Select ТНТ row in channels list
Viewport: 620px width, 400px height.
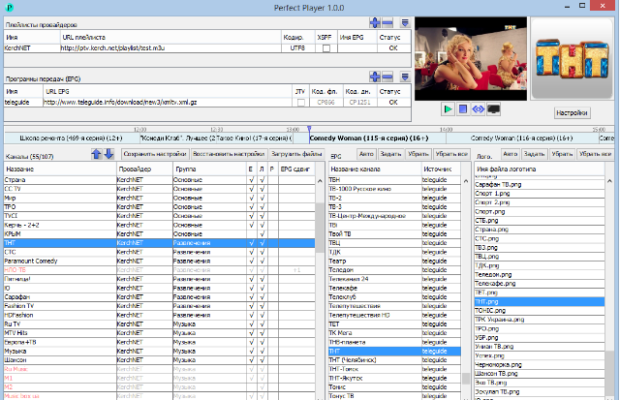[159, 243]
